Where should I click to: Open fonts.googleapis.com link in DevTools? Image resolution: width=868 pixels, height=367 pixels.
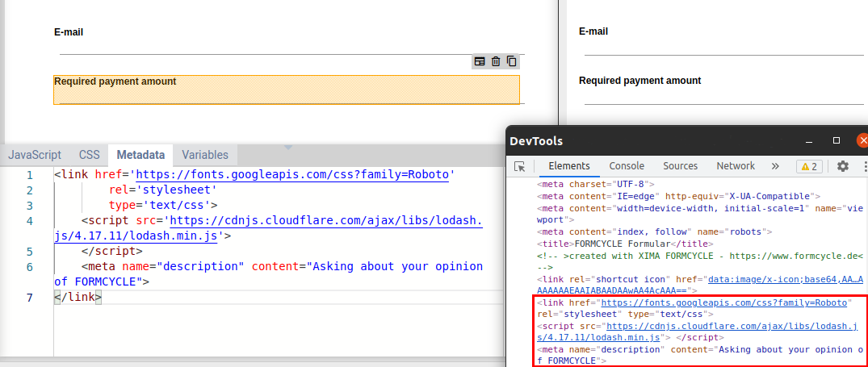point(724,303)
